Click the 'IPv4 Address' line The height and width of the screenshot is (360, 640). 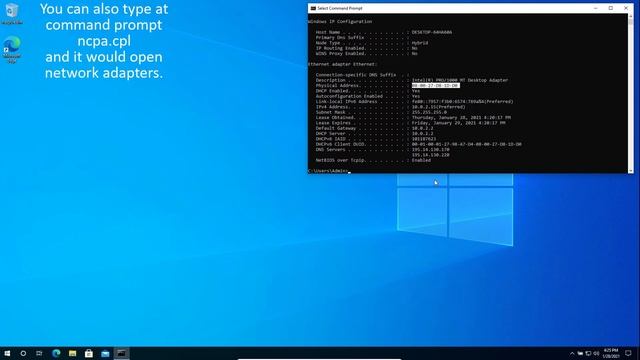pyautogui.click(x=390, y=107)
